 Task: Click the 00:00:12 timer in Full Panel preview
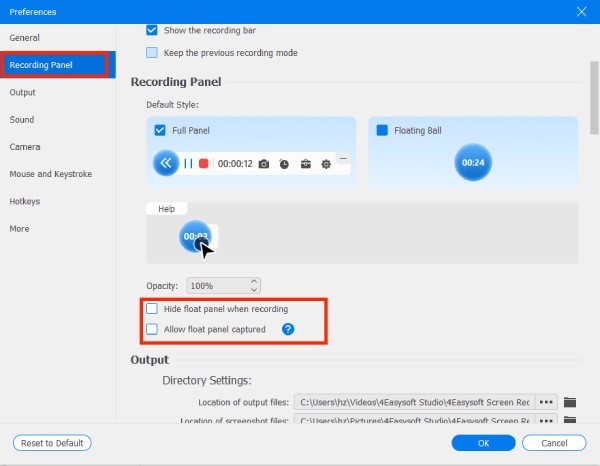pos(235,164)
